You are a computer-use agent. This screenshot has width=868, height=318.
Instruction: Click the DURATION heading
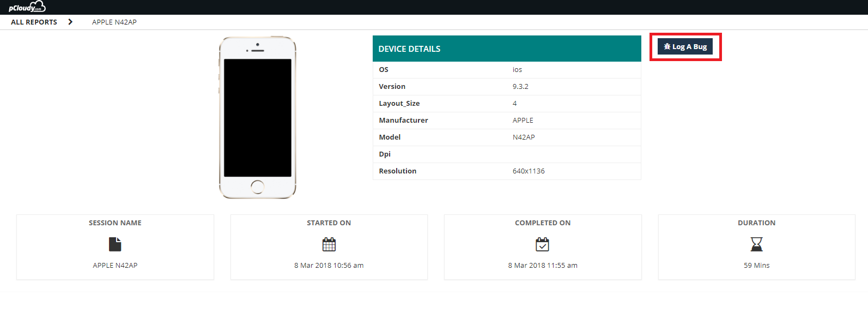click(757, 223)
